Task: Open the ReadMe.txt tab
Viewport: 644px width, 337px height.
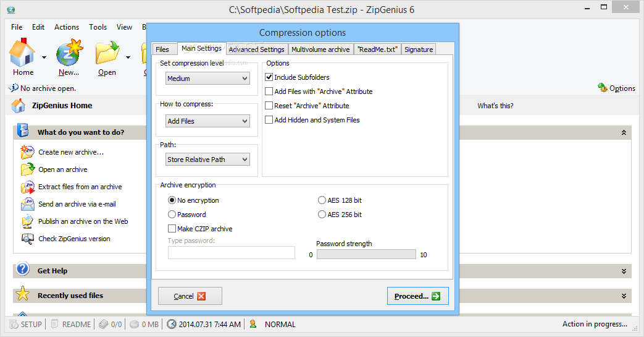Action: click(x=377, y=49)
